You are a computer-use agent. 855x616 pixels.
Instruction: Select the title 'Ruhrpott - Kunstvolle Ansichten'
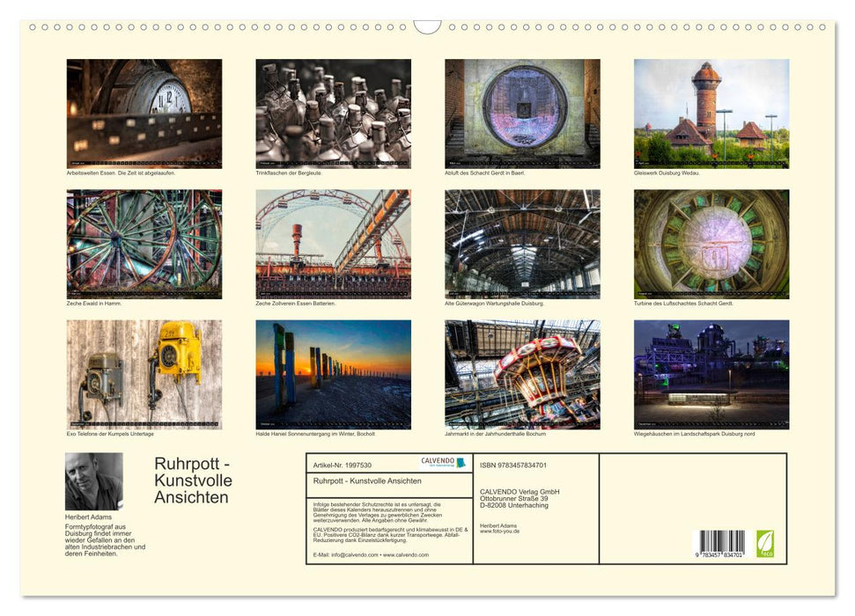(x=193, y=480)
